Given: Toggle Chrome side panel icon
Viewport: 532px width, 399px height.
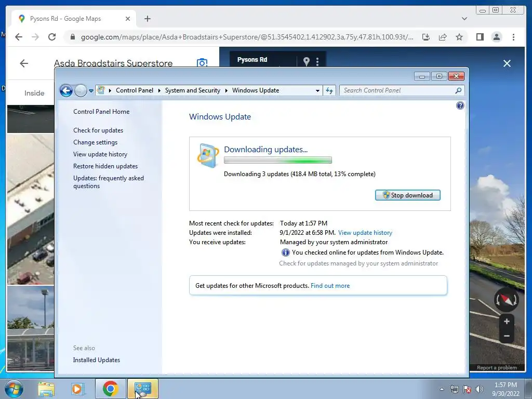Looking at the screenshot, I should pyautogui.click(x=480, y=37).
